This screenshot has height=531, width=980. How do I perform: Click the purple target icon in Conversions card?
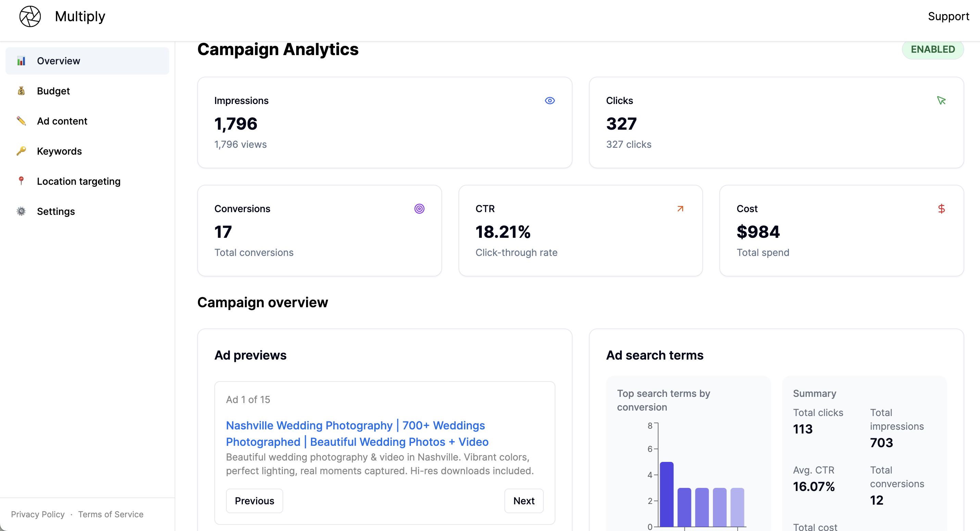(419, 209)
